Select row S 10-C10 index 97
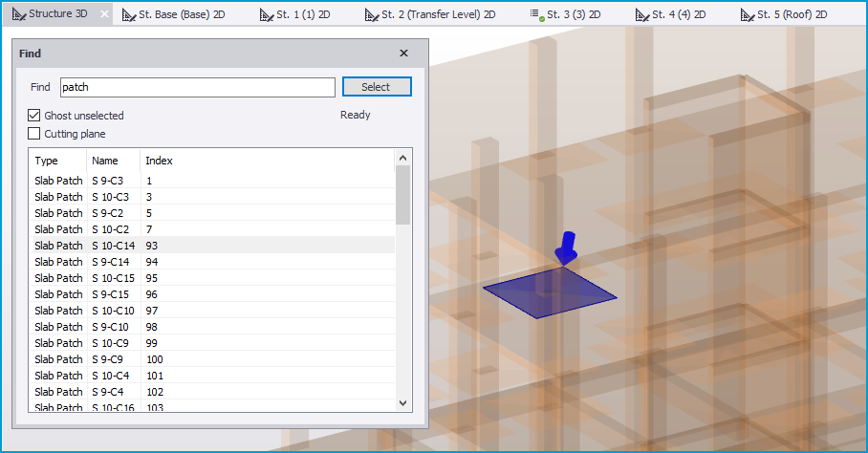This screenshot has width=868, height=453. click(212, 311)
